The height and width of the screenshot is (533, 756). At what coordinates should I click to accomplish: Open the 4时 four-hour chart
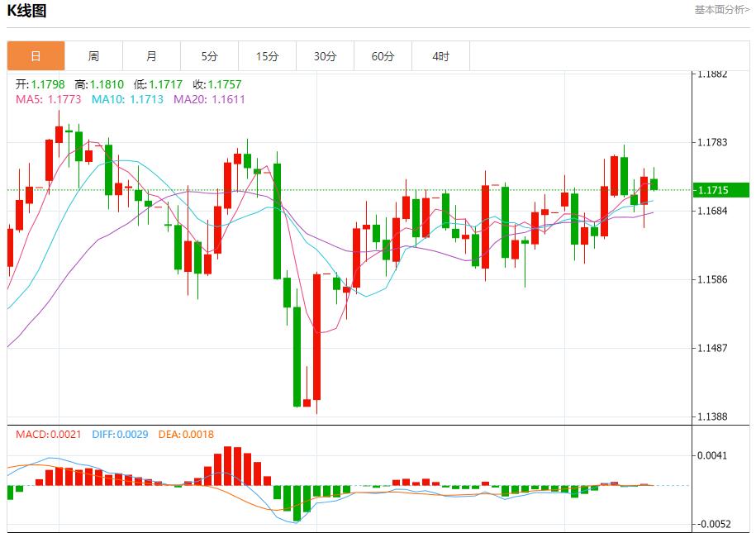coord(440,55)
